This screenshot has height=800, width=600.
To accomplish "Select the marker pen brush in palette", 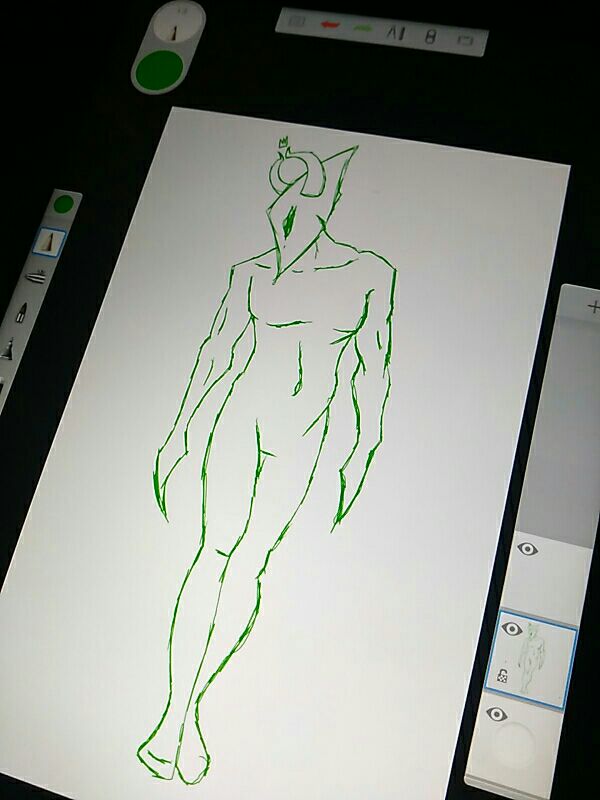I will 21,312.
